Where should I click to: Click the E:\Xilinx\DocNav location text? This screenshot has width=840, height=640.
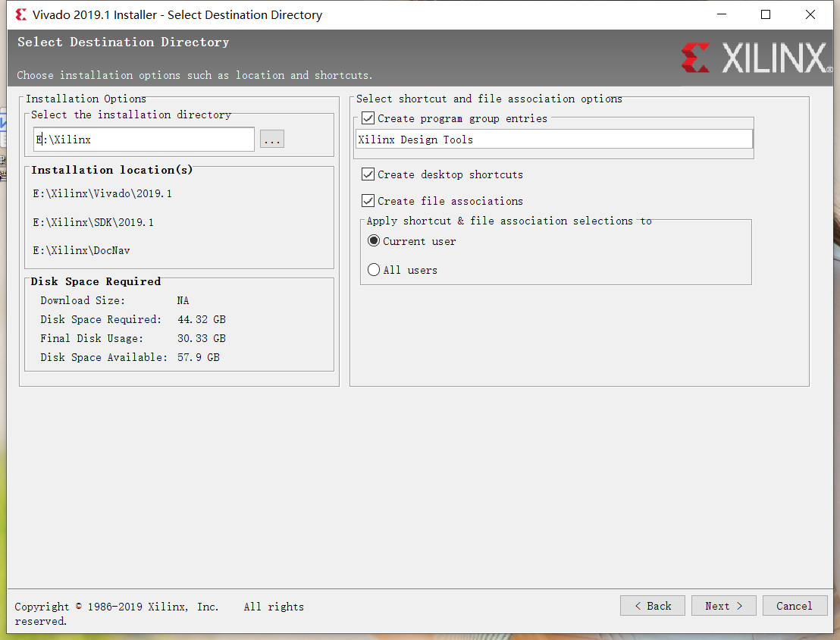81,250
